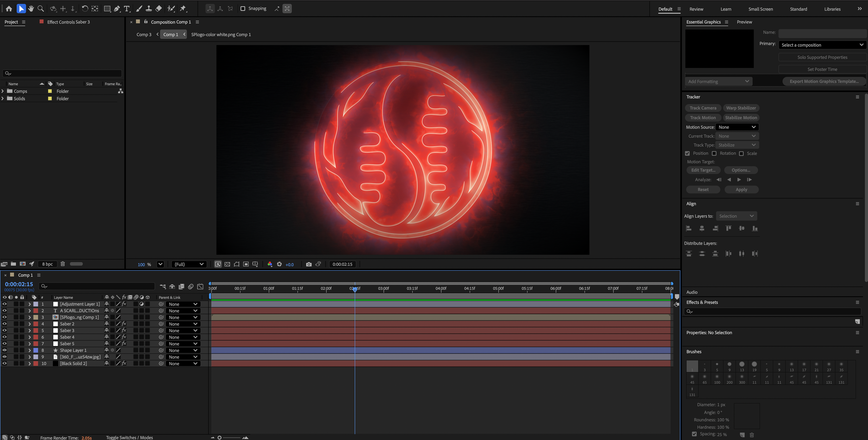Hide the Black Solid 2 layer
The image size is (868, 440).
[5, 363]
